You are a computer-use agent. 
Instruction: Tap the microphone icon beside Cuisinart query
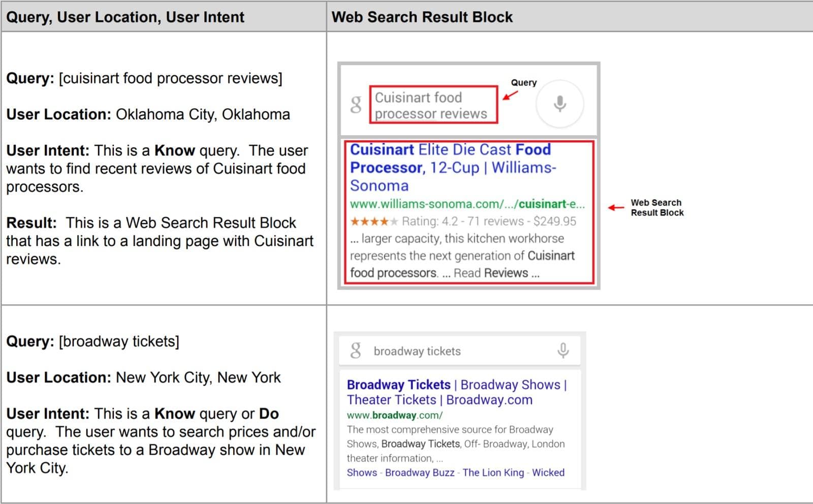(559, 104)
